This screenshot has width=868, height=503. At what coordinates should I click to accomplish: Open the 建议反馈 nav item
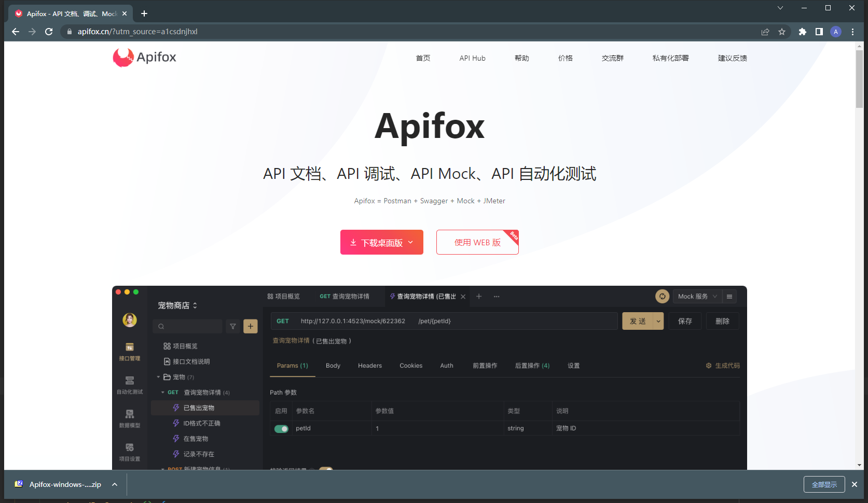pyautogui.click(x=733, y=58)
